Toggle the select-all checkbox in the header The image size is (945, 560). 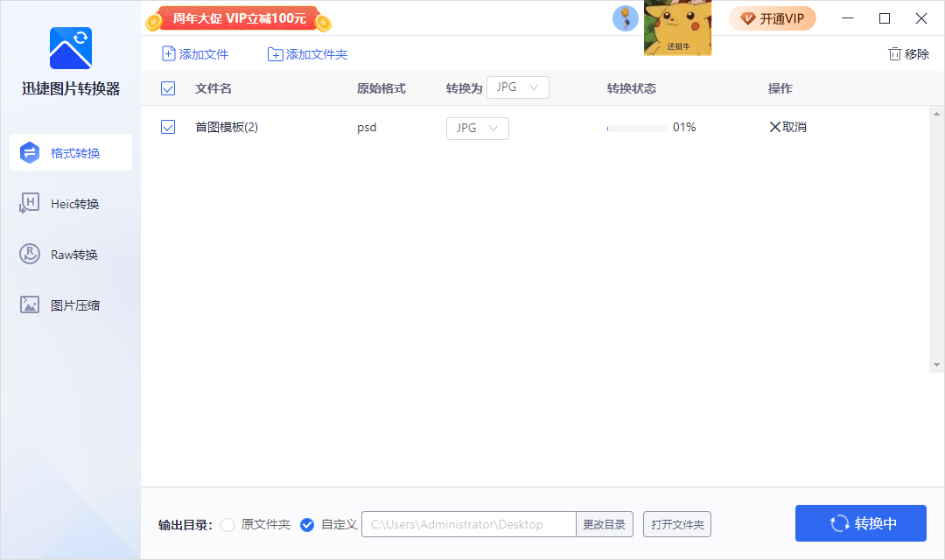pos(168,88)
